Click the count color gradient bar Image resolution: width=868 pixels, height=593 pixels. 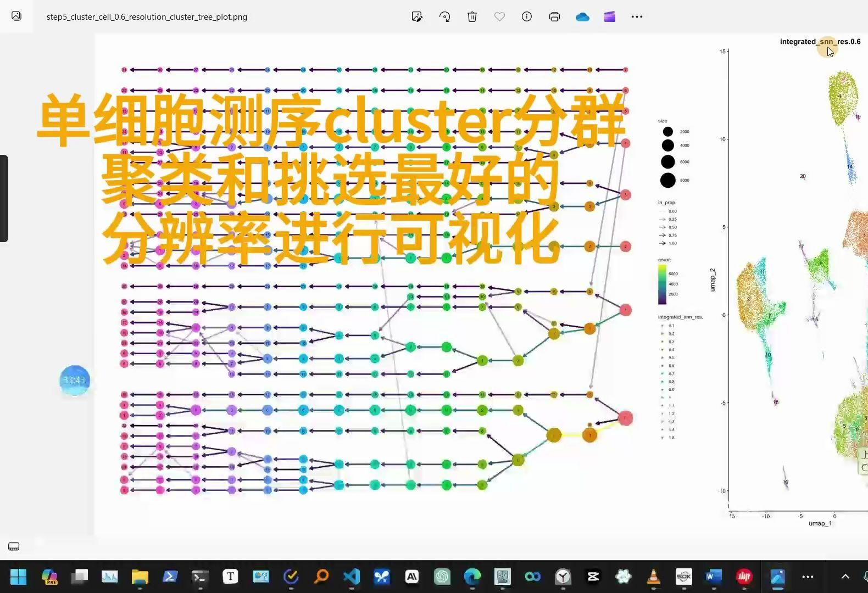[x=662, y=284]
